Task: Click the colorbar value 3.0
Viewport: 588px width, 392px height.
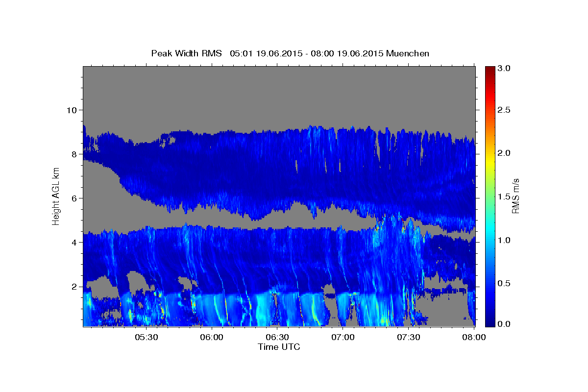Action: (504, 69)
